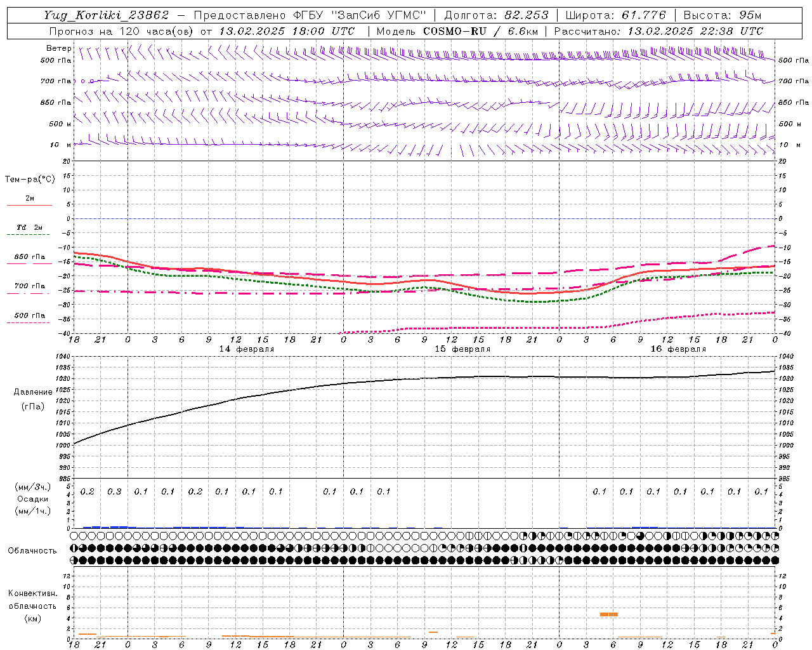Click the Давление pressure panel label

(33, 392)
